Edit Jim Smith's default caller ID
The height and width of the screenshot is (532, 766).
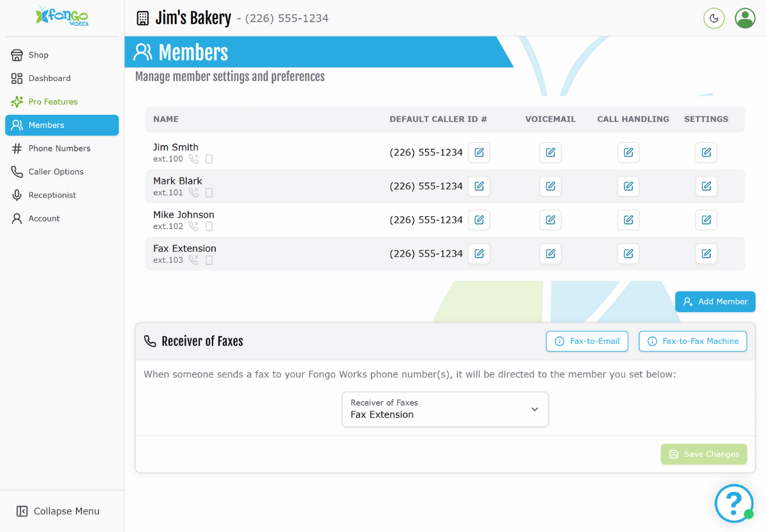pos(479,152)
